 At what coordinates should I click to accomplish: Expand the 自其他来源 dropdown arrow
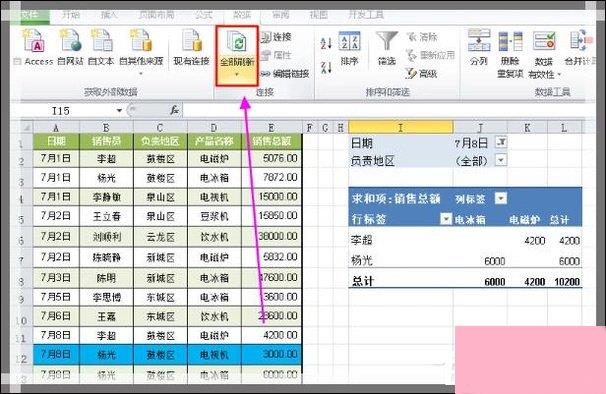point(141,73)
